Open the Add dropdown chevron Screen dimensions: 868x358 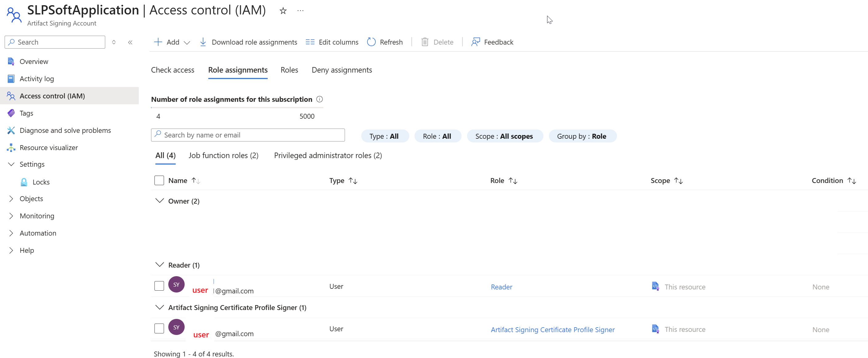coord(187,42)
